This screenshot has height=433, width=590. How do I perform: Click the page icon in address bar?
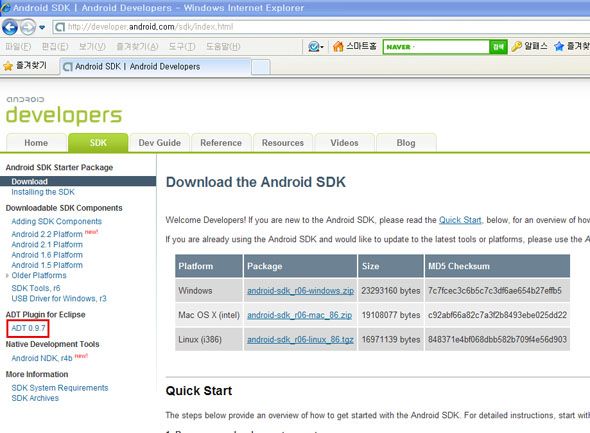[x=59, y=27]
